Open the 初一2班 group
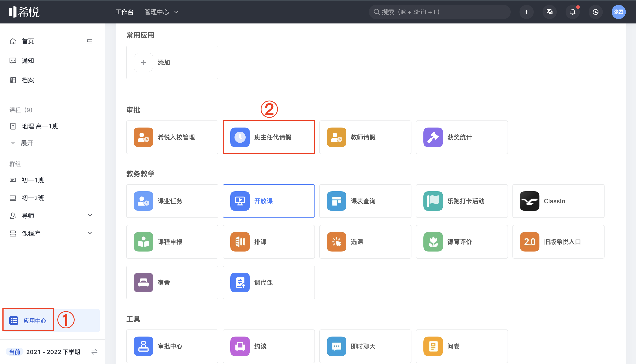This screenshot has width=636, height=364. point(33,198)
